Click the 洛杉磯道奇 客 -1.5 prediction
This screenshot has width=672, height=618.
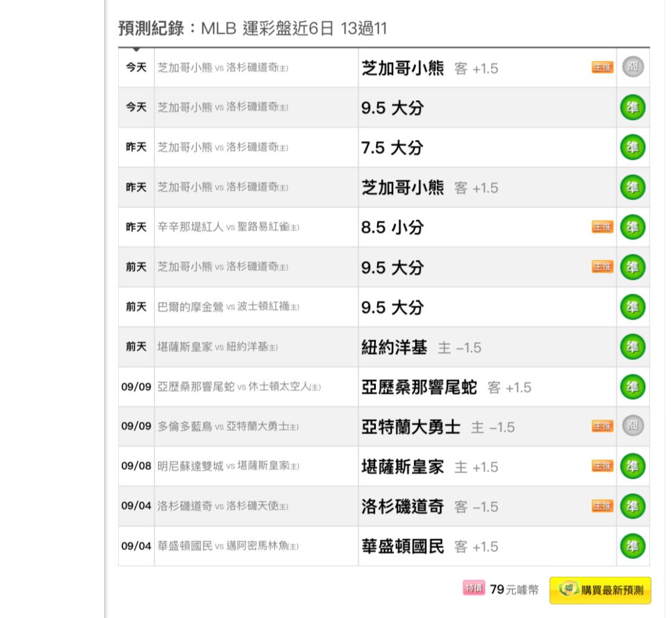point(430,507)
